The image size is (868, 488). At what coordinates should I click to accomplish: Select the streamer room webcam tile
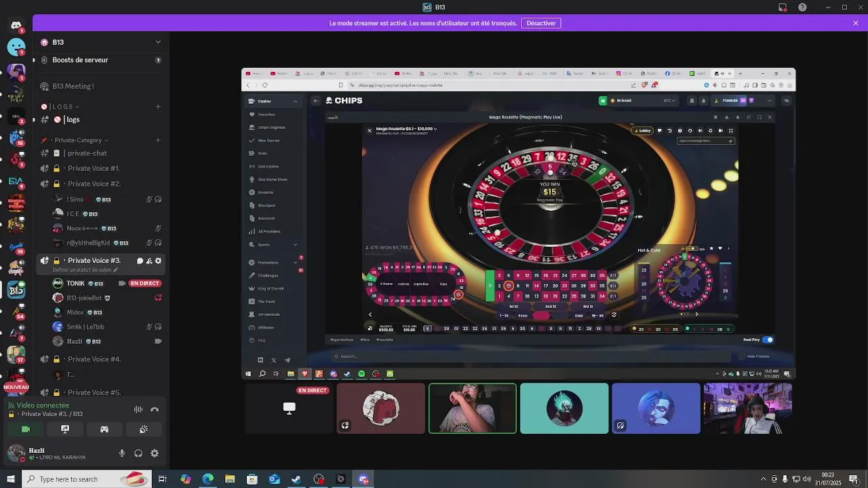(748, 408)
